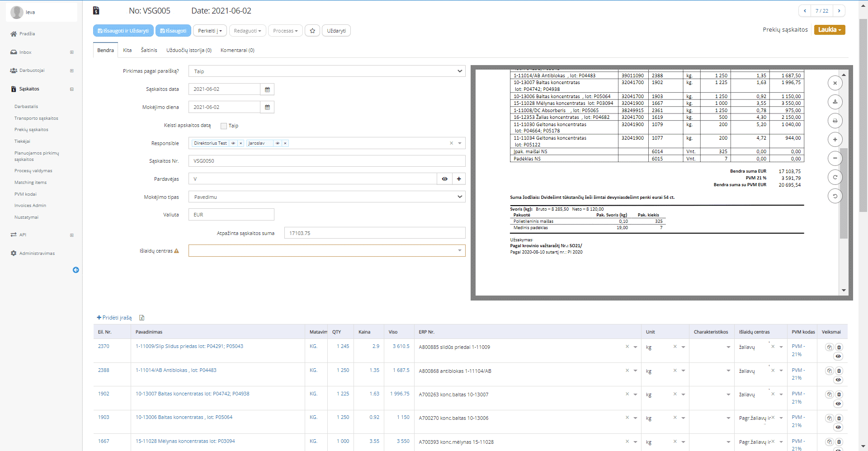Toggle the Keisti apskaitos datą checkbox
The width and height of the screenshot is (868, 451).
click(224, 126)
